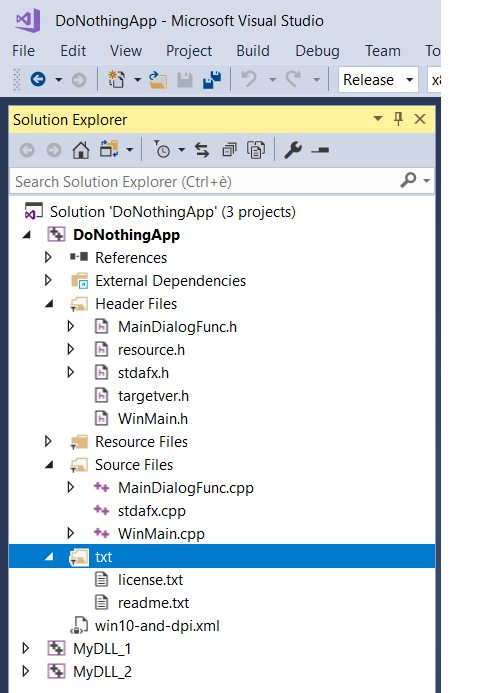Open the views switcher dropdown arrow

coord(130,150)
